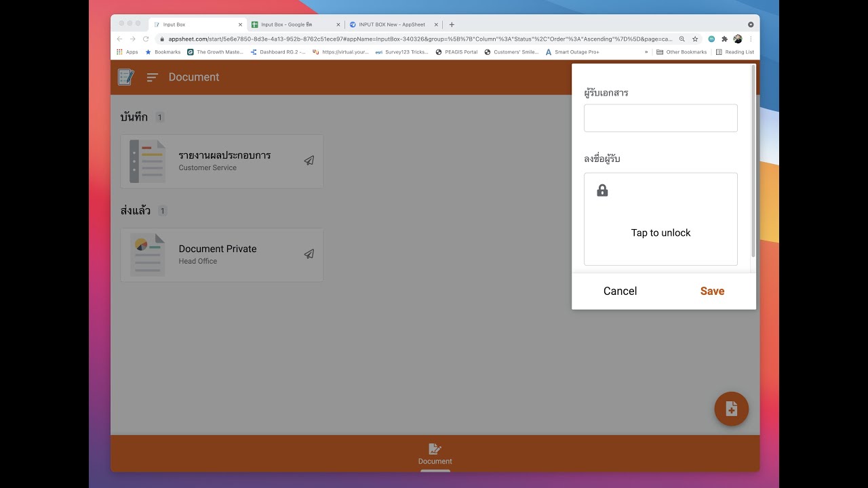
Task: Bookmark this page with star icon
Action: point(695,39)
